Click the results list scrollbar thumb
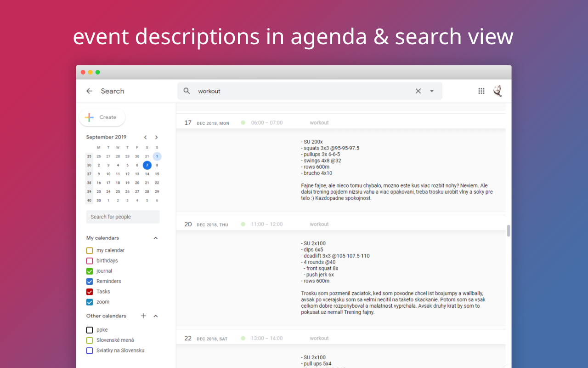588x368 pixels. click(509, 231)
